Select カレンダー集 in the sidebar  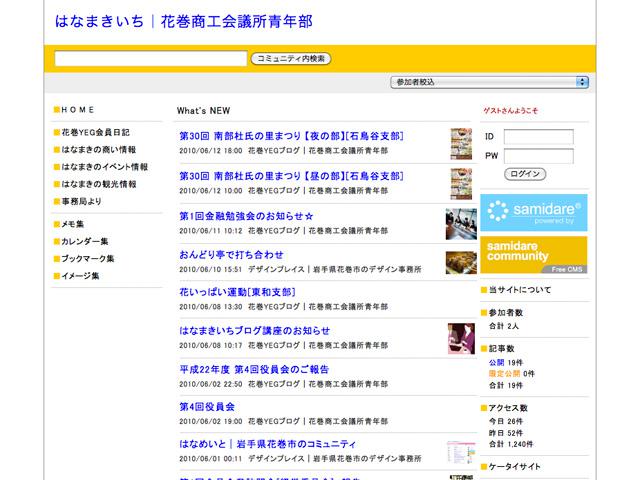coord(85,241)
